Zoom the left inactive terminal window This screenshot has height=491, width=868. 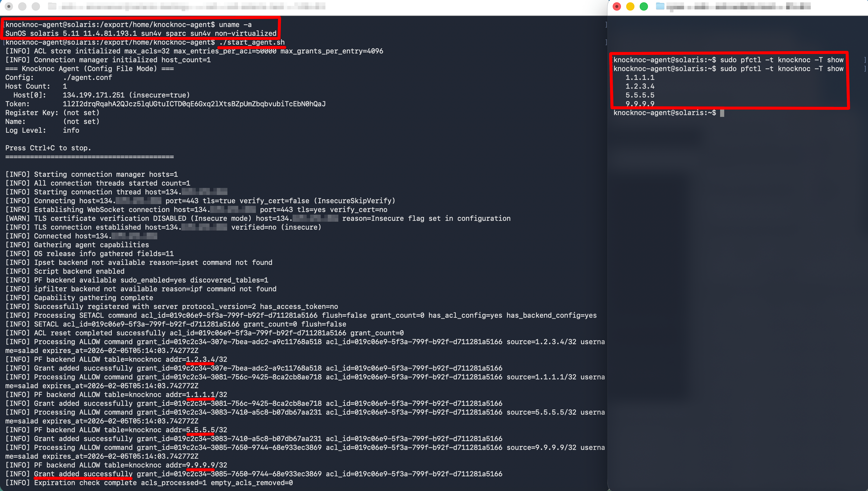[36, 6]
